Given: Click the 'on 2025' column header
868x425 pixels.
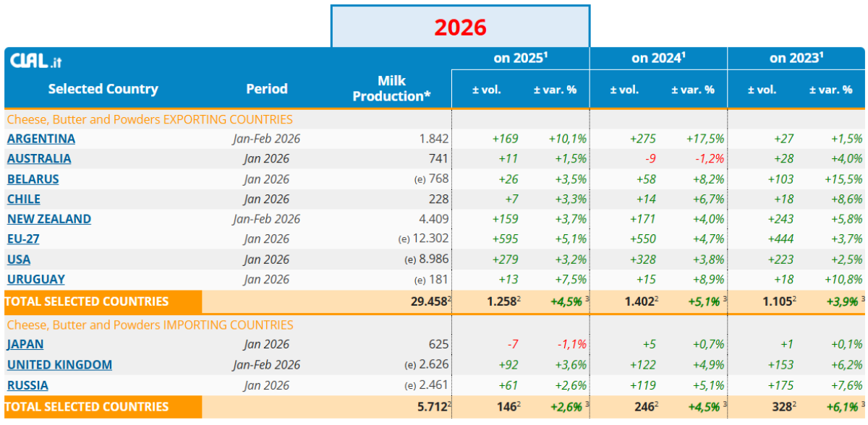Looking at the screenshot, I should tap(520, 59).
